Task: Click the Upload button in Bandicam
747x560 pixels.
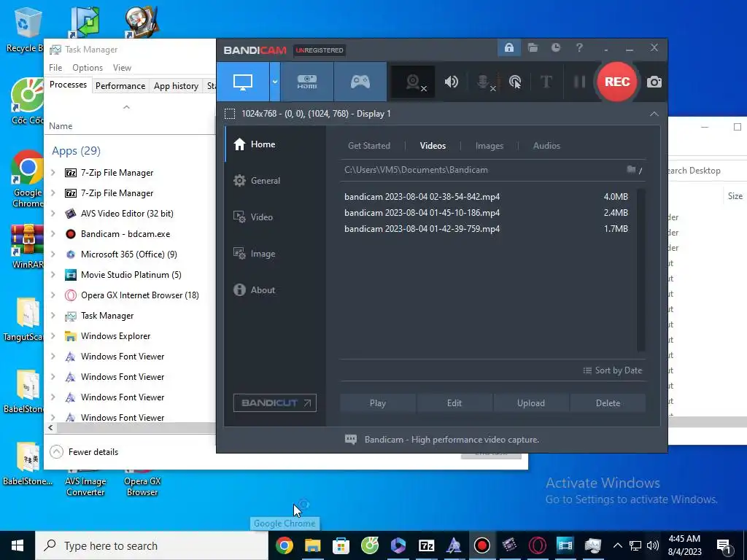Action: tap(531, 402)
